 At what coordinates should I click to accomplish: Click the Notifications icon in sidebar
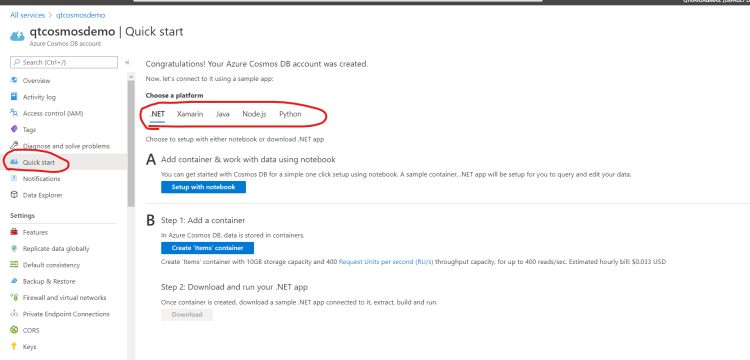(x=14, y=179)
